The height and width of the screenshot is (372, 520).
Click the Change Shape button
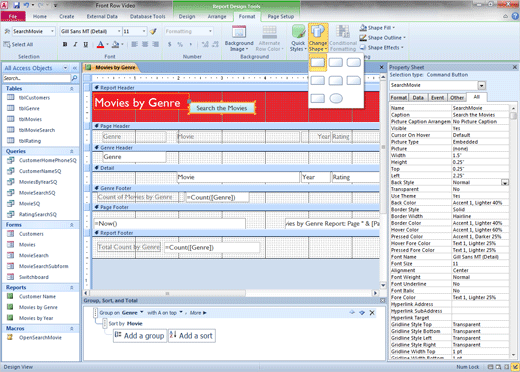click(x=318, y=38)
